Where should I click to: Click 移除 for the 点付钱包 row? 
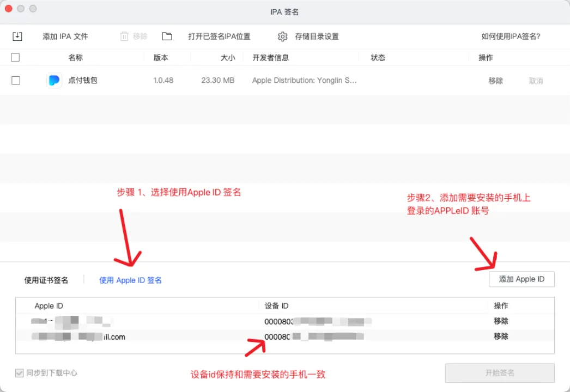point(495,81)
